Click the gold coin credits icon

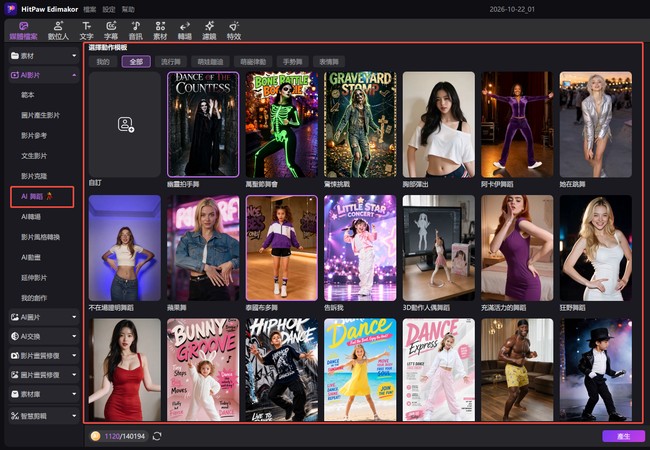click(x=95, y=436)
